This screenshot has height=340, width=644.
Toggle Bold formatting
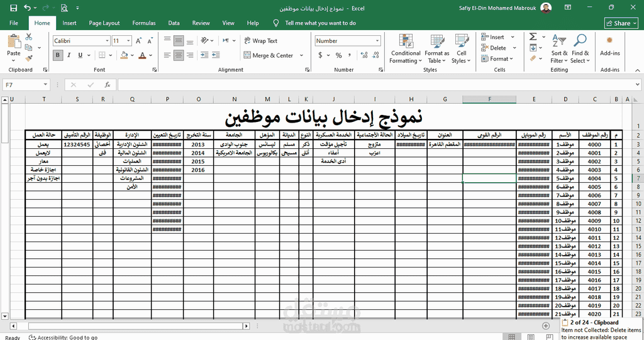[x=58, y=55]
